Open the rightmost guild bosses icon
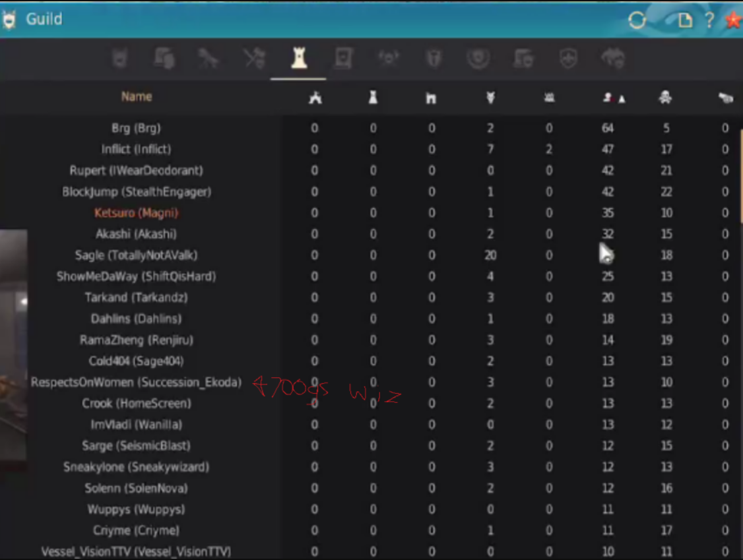This screenshot has height=560, width=743. coord(612,58)
